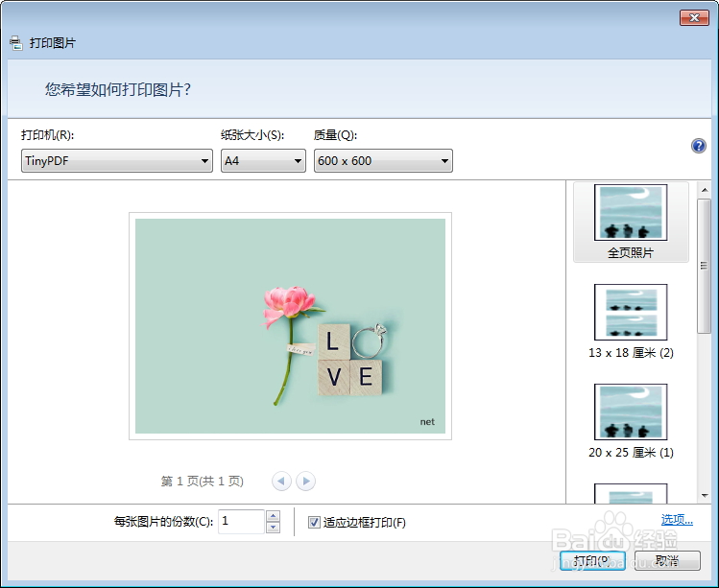Click the LOVE print preview image
The image size is (719, 588).
(290, 326)
